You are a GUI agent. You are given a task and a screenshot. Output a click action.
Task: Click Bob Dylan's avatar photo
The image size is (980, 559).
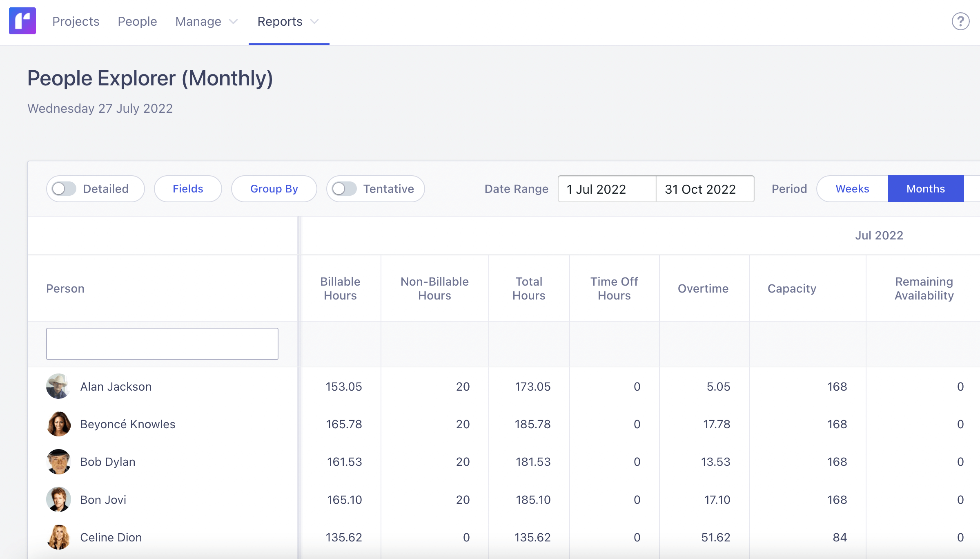point(58,462)
